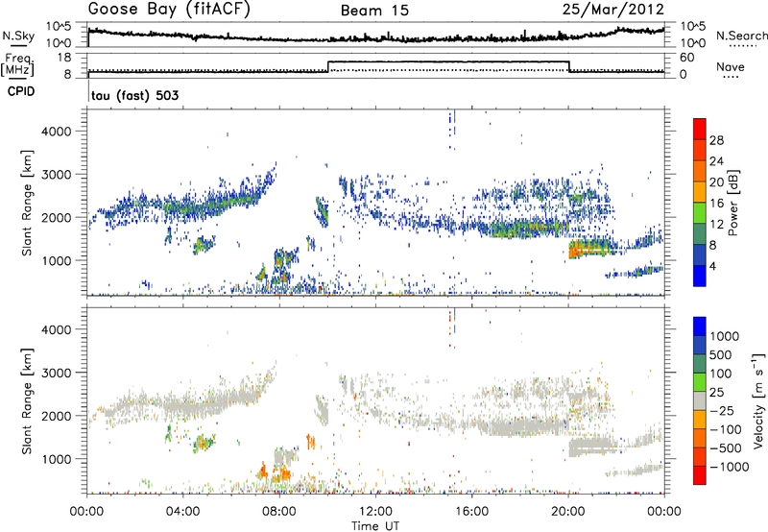This screenshot has height=532, width=768.
Task: Click the '08:00' time tick label
Action: (279, 512)
